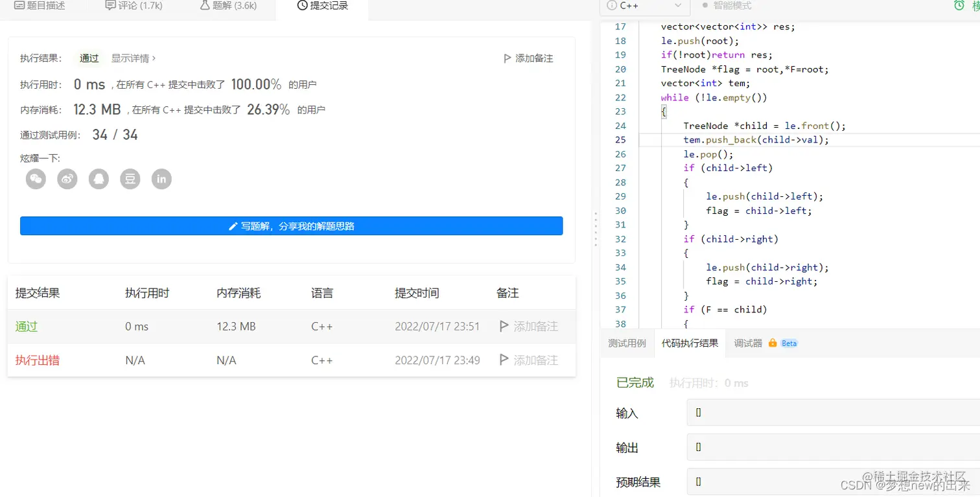This screenshot has height=497, width=980.
Task: Click the panel divider drag handle
Action: click(595, 229)
